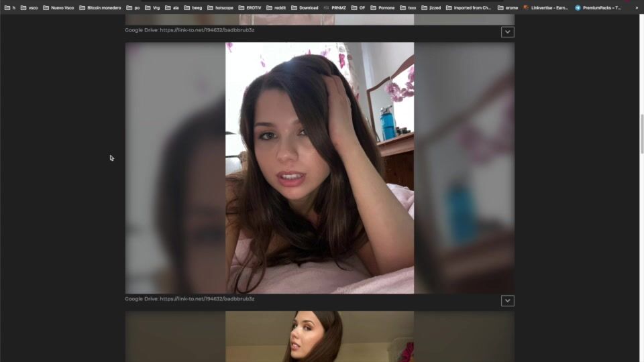Open the hotscope bookmark folder
The width and height of the screenshot is (644, 362).
[x=220, y=7]
